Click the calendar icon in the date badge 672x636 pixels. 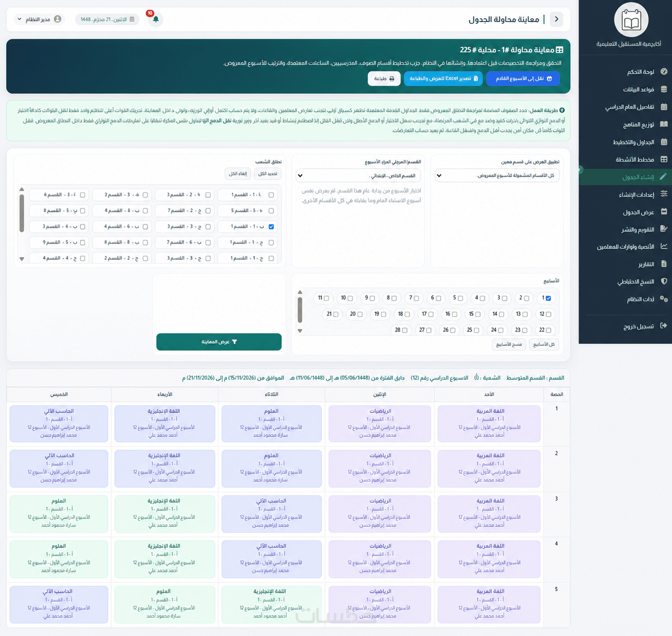click(132, 19)
